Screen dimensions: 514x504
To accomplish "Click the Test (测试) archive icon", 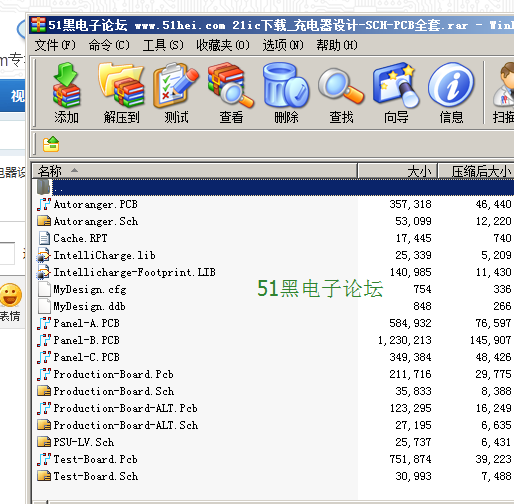I will pos(176,85).
